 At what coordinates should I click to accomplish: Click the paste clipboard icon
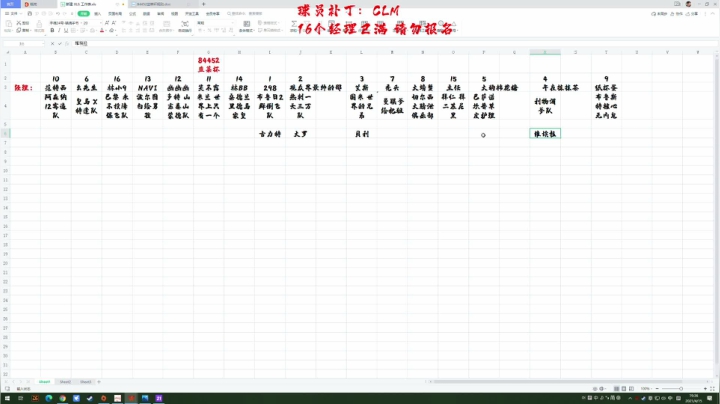pos(8,23)
